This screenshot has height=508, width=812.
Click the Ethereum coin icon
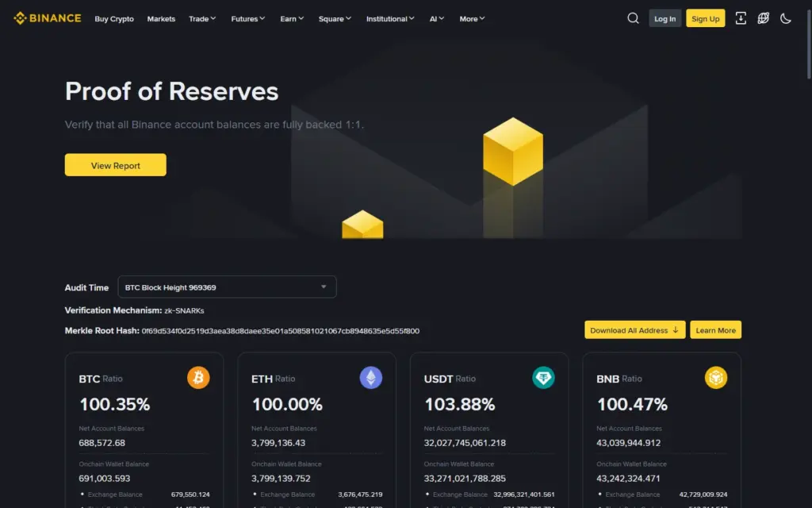371,377
